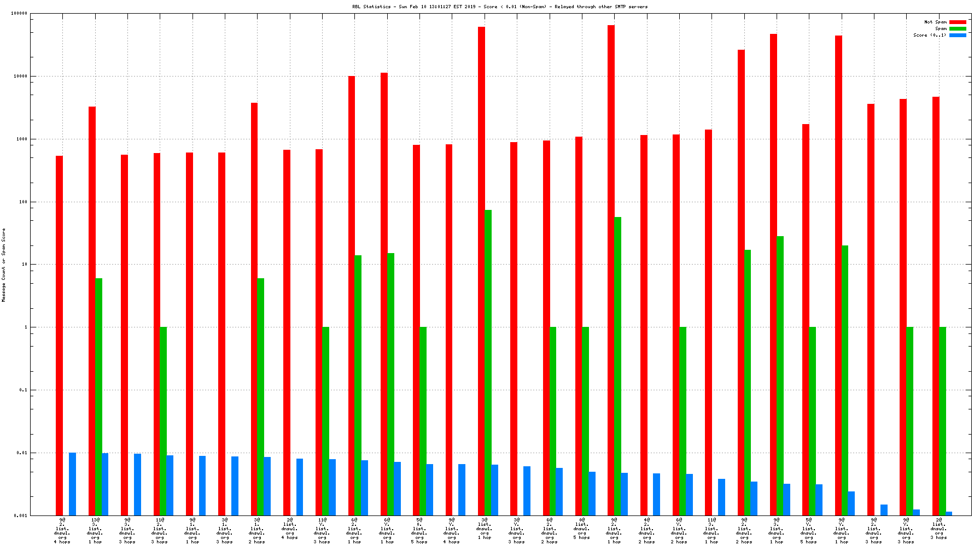Click the vertical Message Count y-axis title
Image resolution: width=980 pixels, height=551 pixels.
tap(4, 265)
